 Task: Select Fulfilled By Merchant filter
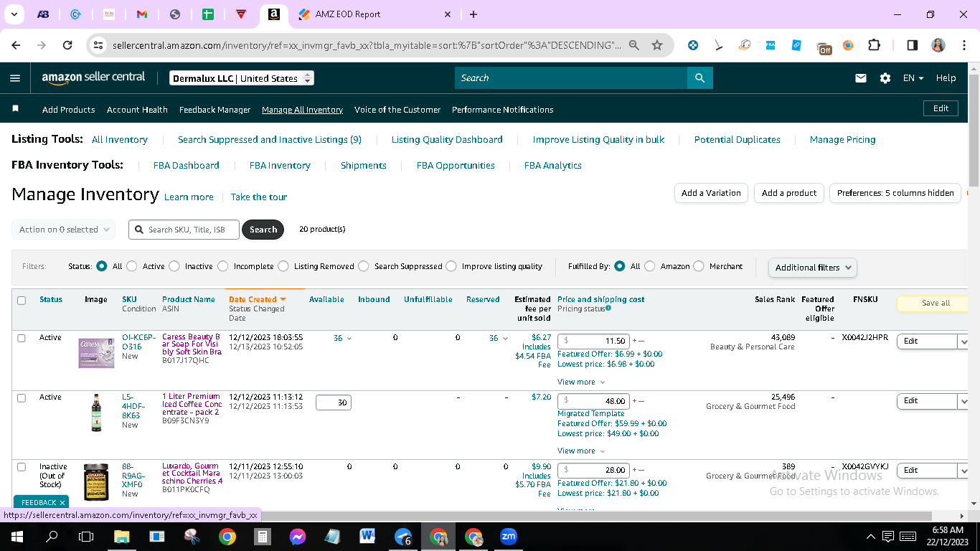[x=699, y=266]
